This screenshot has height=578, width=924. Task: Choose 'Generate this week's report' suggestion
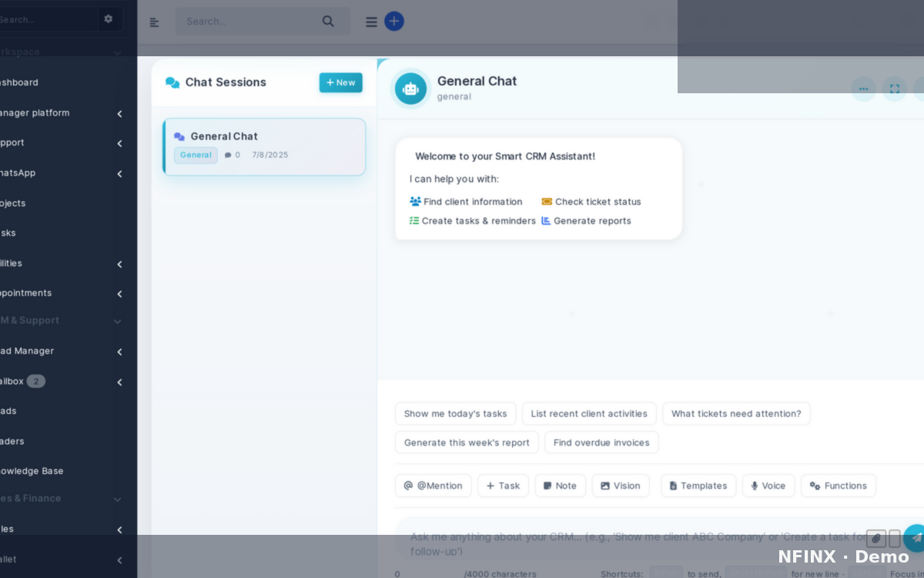click(x=467, y=442)
